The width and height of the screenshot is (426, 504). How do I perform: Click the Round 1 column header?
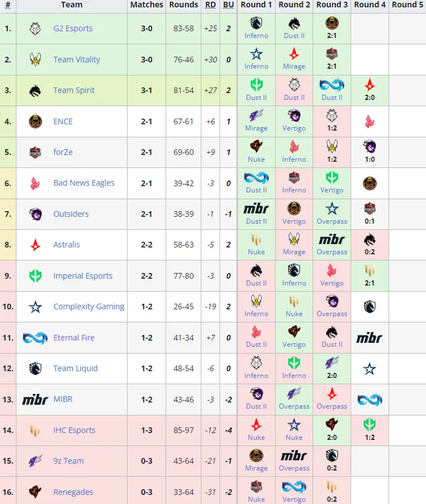coord(256,5)
